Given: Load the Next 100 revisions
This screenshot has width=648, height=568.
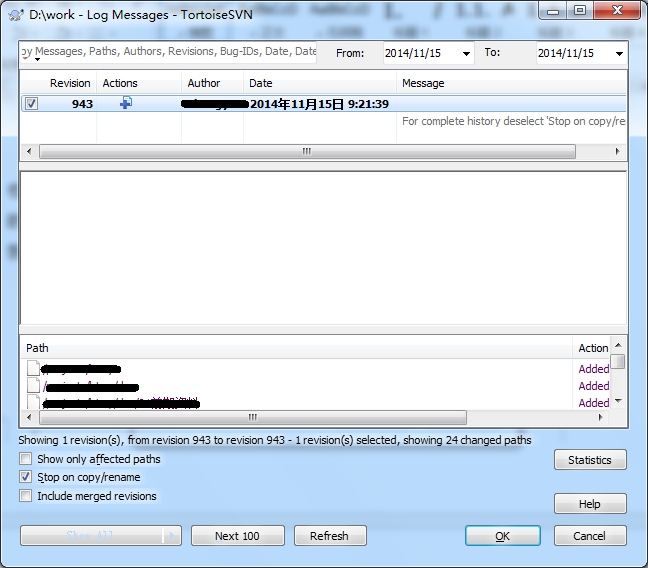Looking at the screenshot, I should [237, 536].
